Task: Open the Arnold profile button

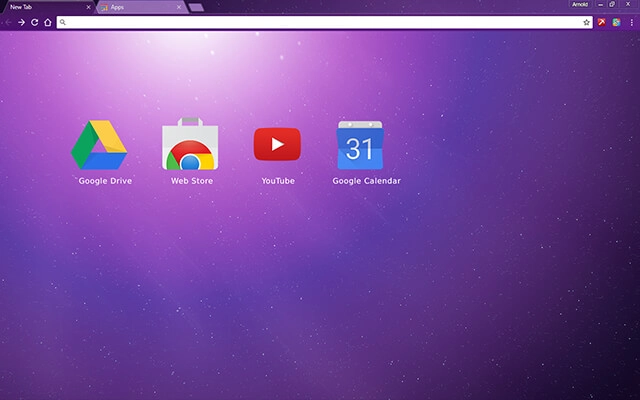Action: pos(580,4)
